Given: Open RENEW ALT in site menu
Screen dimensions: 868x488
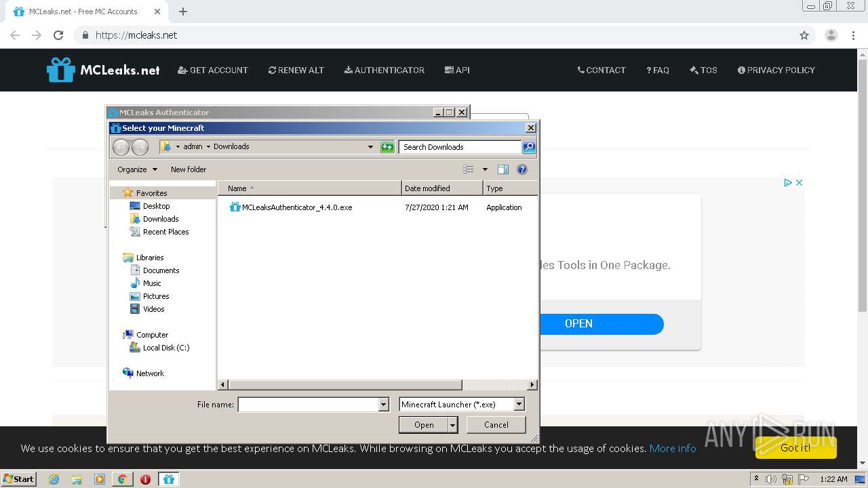Looking at the screenshot, I should (296, 70).
